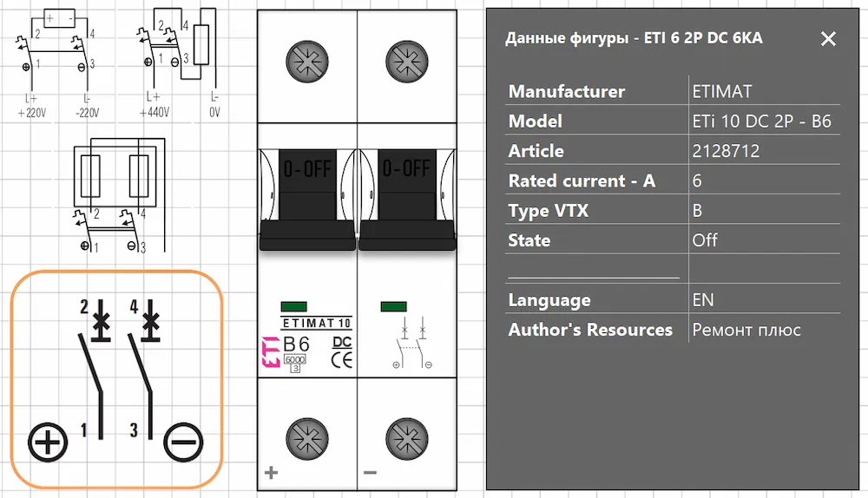Select the highlighted two-pole switch symbol
Image resolution: width=868 pixels, height=498 pixels.
click(x=117, y=380)
